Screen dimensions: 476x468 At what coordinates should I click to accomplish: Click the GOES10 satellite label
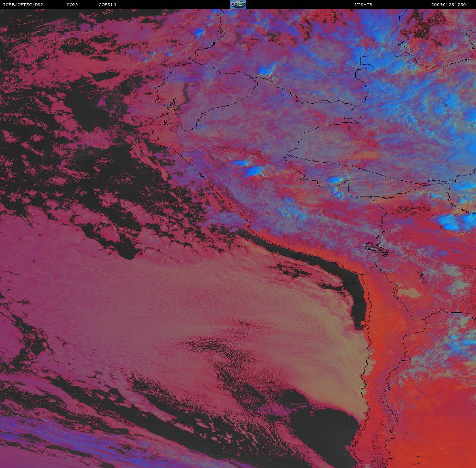click(107, 4)
